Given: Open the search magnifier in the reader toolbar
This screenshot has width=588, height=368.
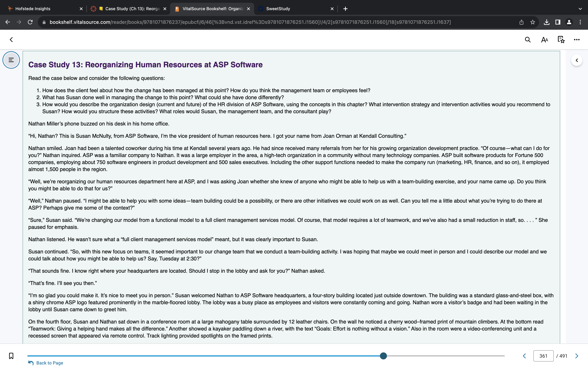Looking at the screenshot, I should click(x=527, y=40).
